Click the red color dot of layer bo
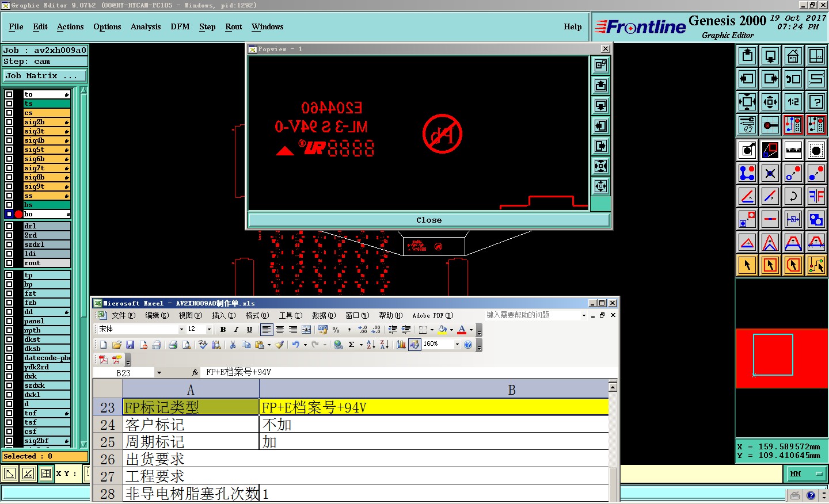 click(18, 214)
